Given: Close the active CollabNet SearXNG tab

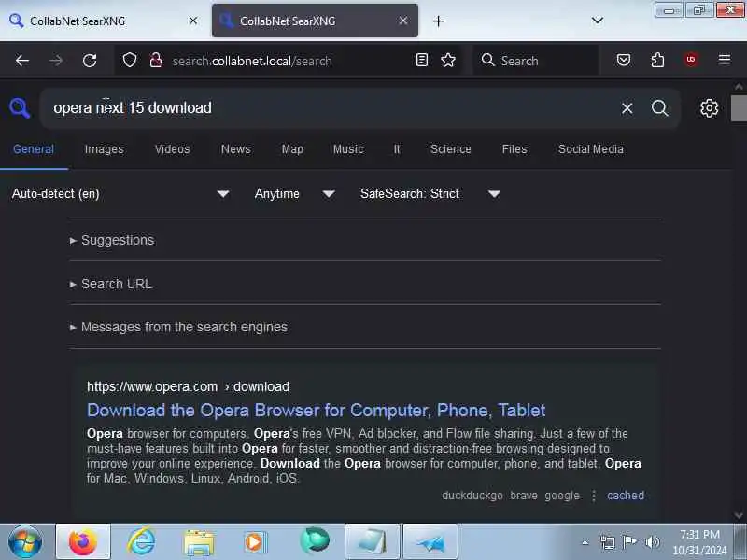Looking at the screenshot, I should pos(403,21).
